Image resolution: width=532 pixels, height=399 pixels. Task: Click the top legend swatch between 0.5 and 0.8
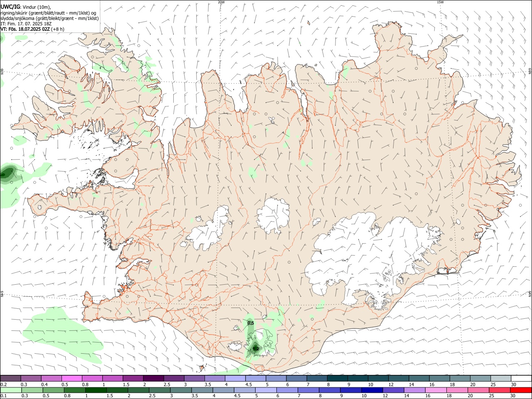pyautogui.click(x=72, y=378)
